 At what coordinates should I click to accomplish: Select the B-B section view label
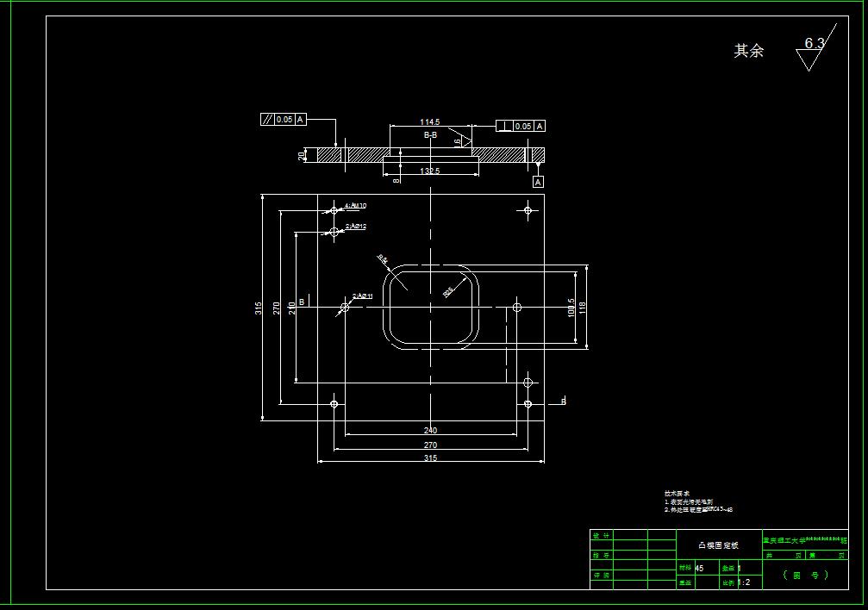click(430, 134)
